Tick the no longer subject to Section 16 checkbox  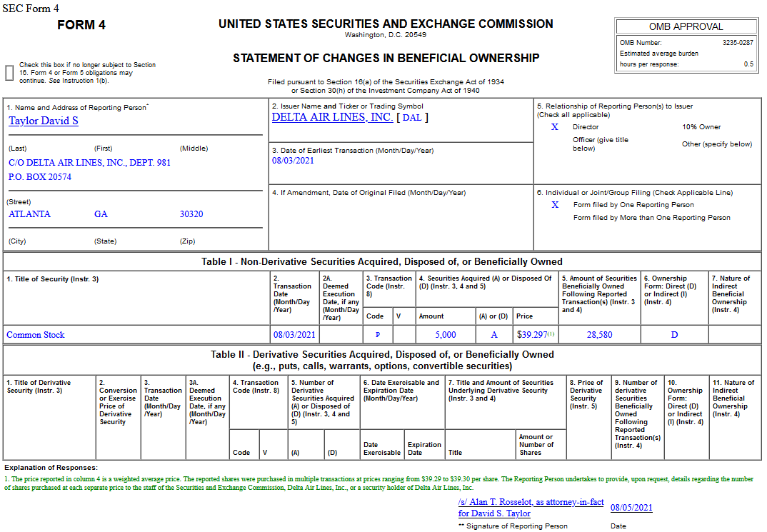click(9, 73)
